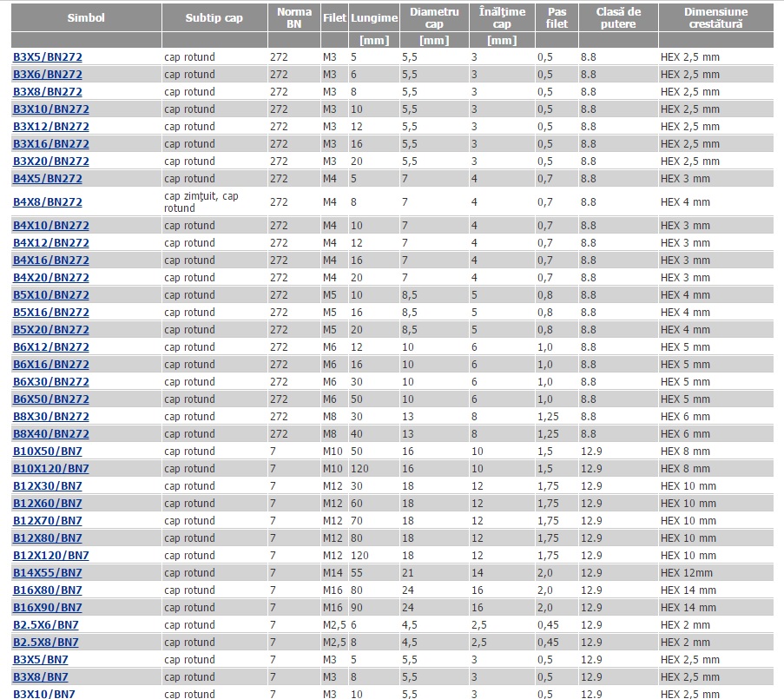This screenshot has width=784, height=699.
Task: Open the B6X50/BN272 product link
Action: click(51, 399)
